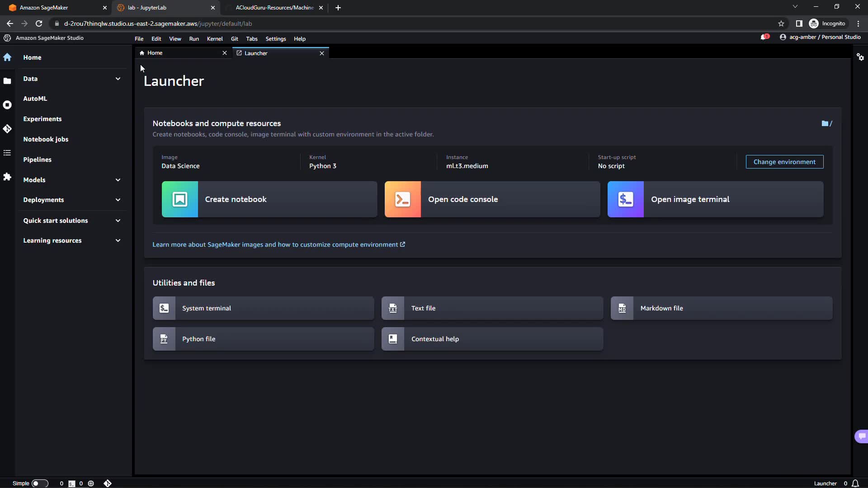Viewport: 868px width, 488px height.
Task: Toggle the Simple interface mode switch
Action: (39, 483)
